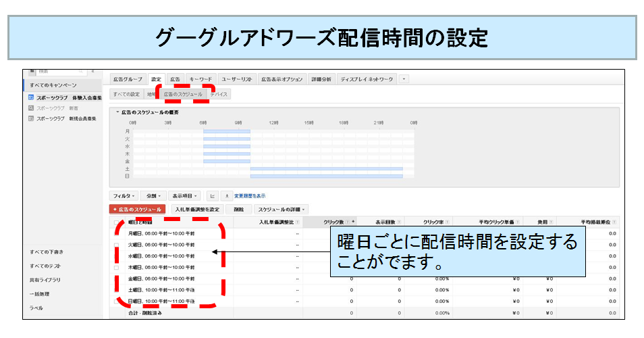Viewport: 644px width, 338px height.
Task: Switch to the 詳細分析 tab
Action: point(321,79)
